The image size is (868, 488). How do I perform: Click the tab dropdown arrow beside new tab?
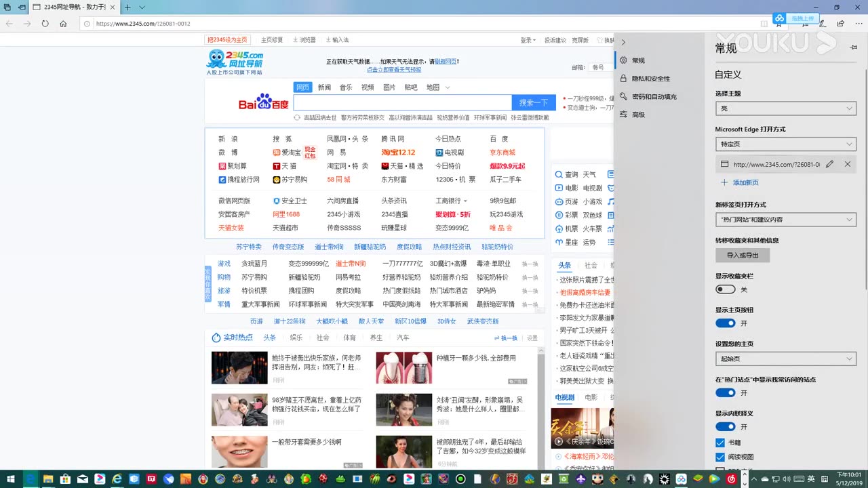tap(142, 7)
